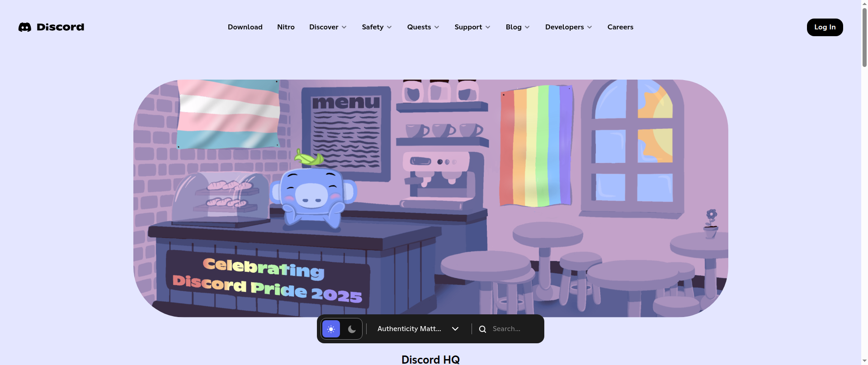Click the Discord HQ heading

(x=430, y=360)
